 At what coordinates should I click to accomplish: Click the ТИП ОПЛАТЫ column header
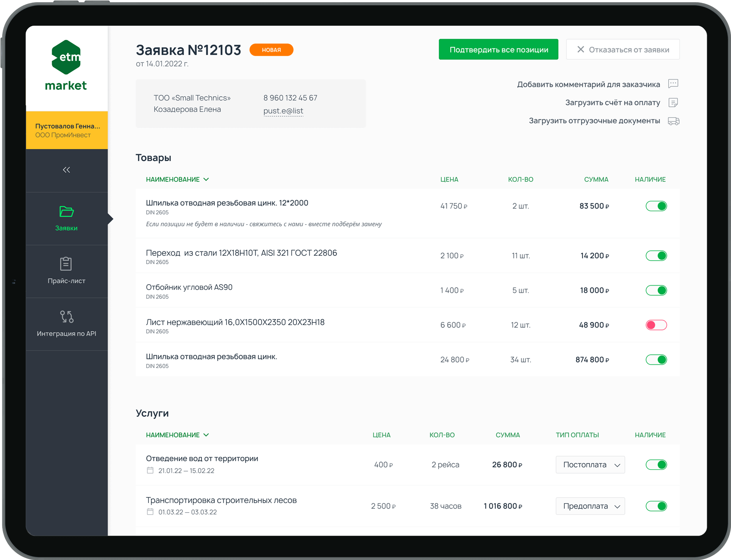[577, 435]
